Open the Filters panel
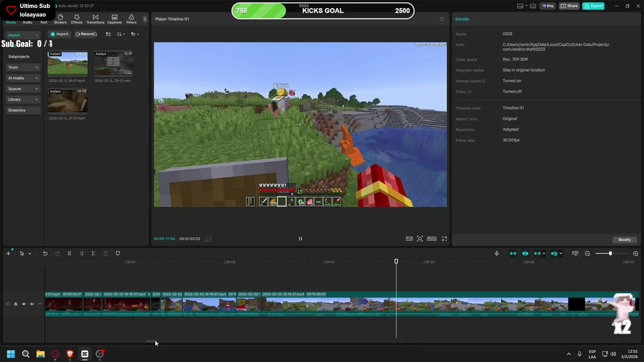The image size is (644, 362). 131,19
